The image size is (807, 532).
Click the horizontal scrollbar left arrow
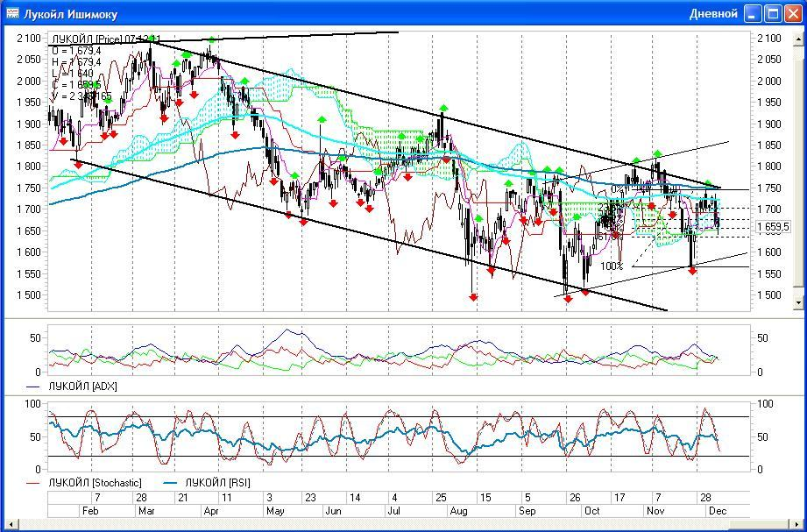tap(10, 525)
